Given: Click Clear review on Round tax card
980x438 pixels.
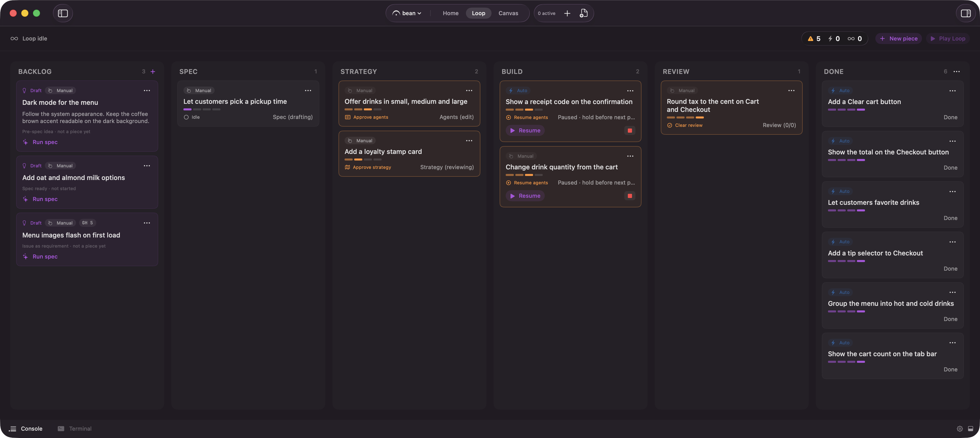Looking at the screenshot, I should click(685, 125).
